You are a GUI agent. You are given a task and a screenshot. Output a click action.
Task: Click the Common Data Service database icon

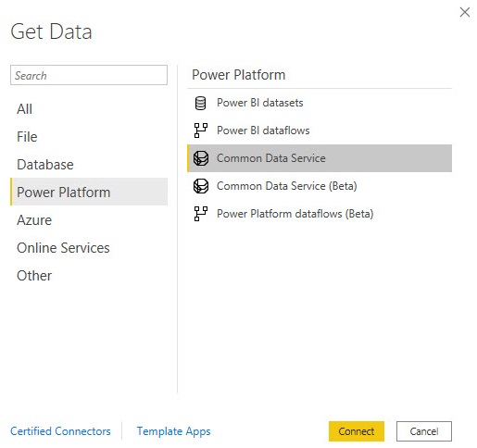point(201,158)
